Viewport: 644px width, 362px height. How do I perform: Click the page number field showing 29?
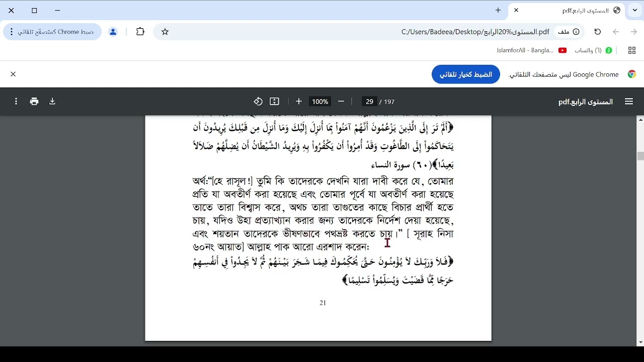tap(370, 102)
